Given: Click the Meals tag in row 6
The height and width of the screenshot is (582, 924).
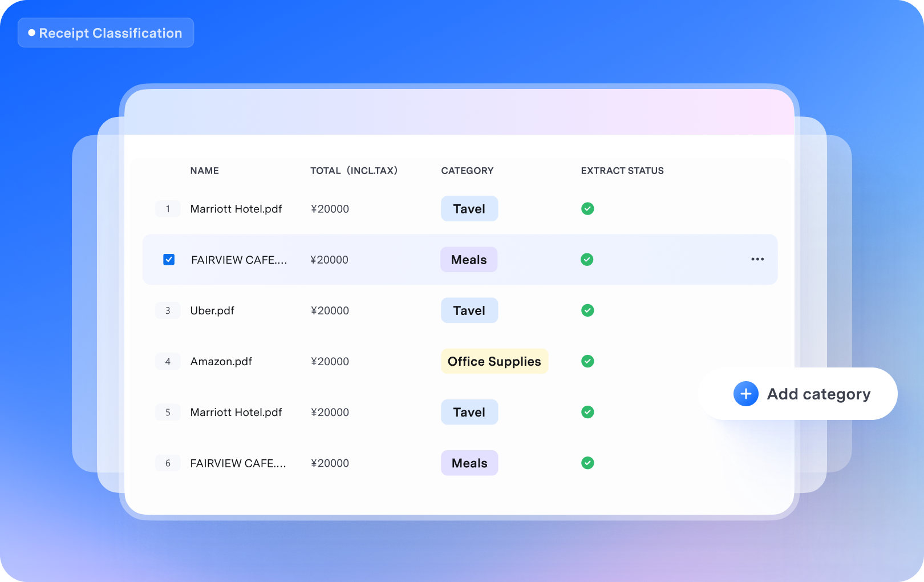Looking at the screenshot, I should click(x=469, y=463).
